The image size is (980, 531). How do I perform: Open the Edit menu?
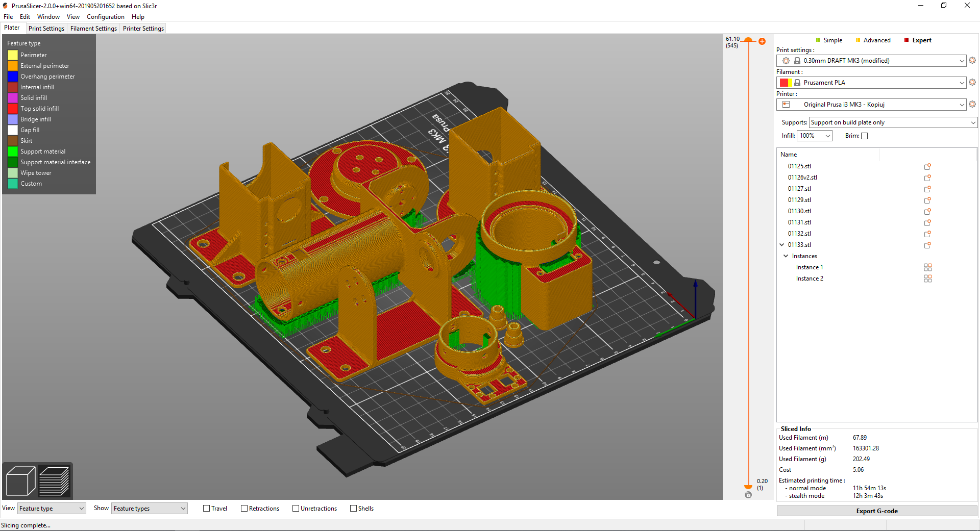25,17
